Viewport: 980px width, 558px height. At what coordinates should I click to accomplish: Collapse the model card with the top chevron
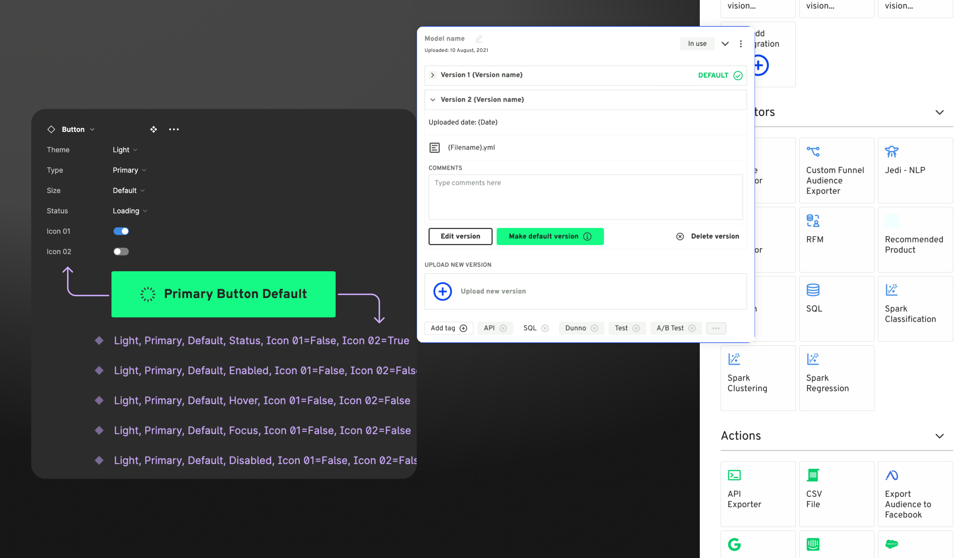[725, 44]
